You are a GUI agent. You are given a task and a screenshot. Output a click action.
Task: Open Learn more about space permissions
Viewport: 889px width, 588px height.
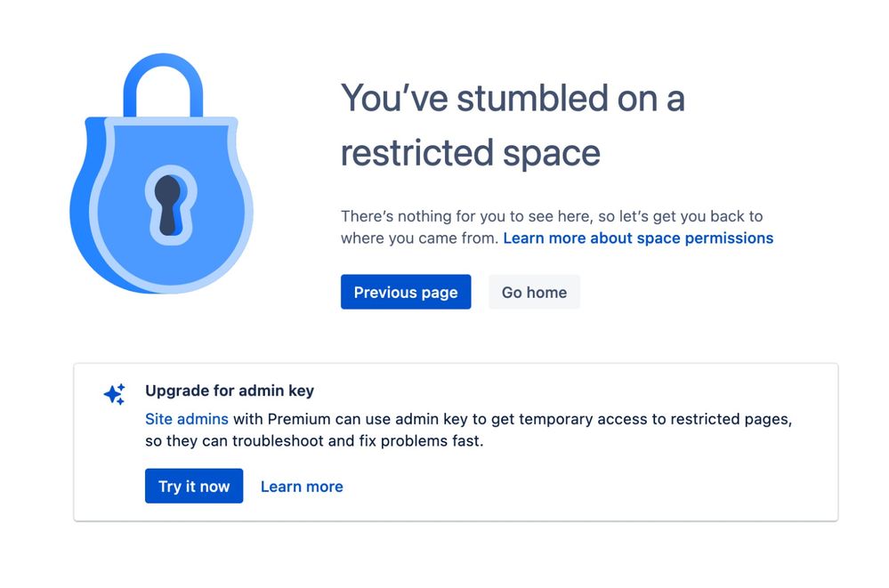(638, 238)
